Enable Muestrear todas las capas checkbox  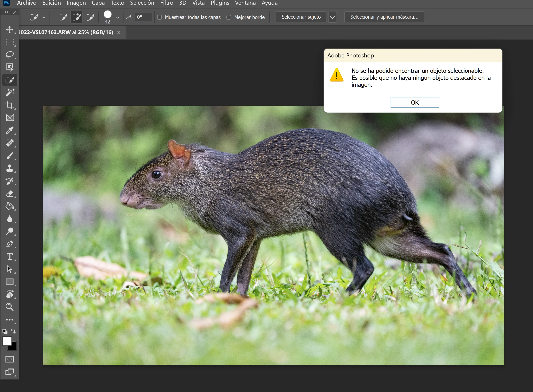(160, 17)
